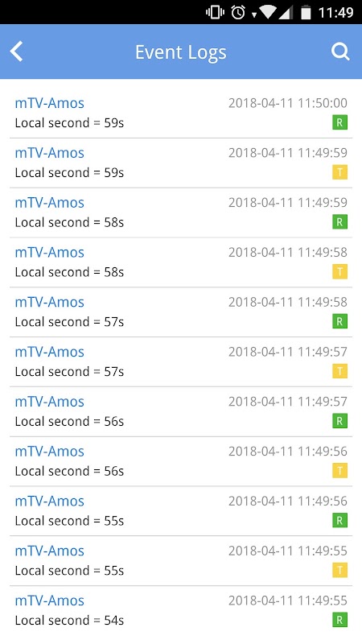Tap yellow T badge on the 57s entry at 11:49:57
The width and height of the screenshot is (362, 644).
pyautogui.click(x=339, y=371)
